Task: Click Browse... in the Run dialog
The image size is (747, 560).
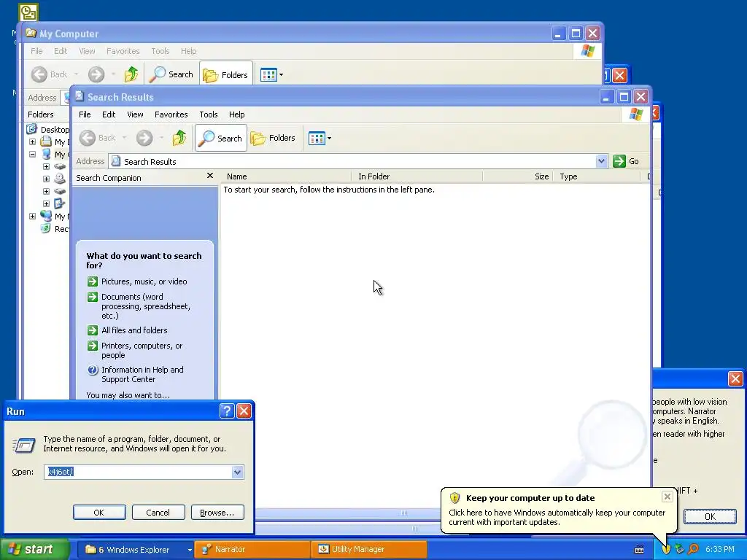Action: [x=217, y=513]
